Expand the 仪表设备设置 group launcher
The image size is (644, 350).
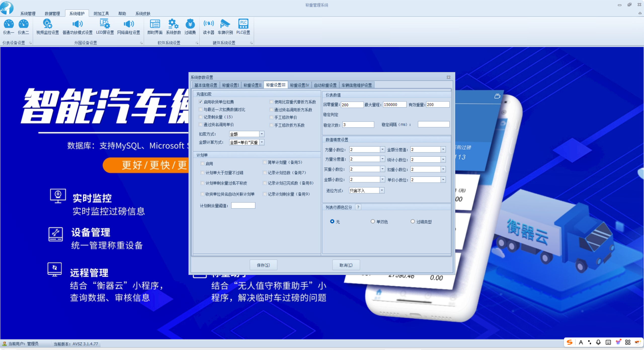coord(30,43)
